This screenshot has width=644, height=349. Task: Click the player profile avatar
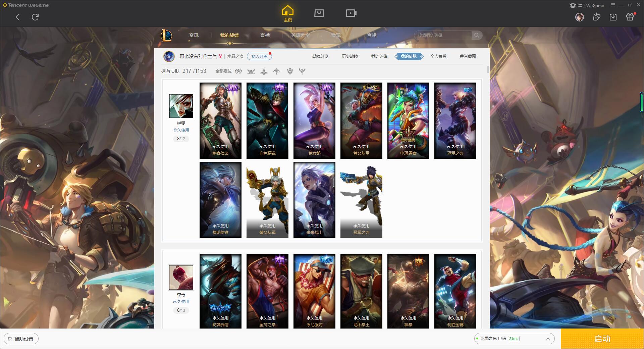coord(169,56)
